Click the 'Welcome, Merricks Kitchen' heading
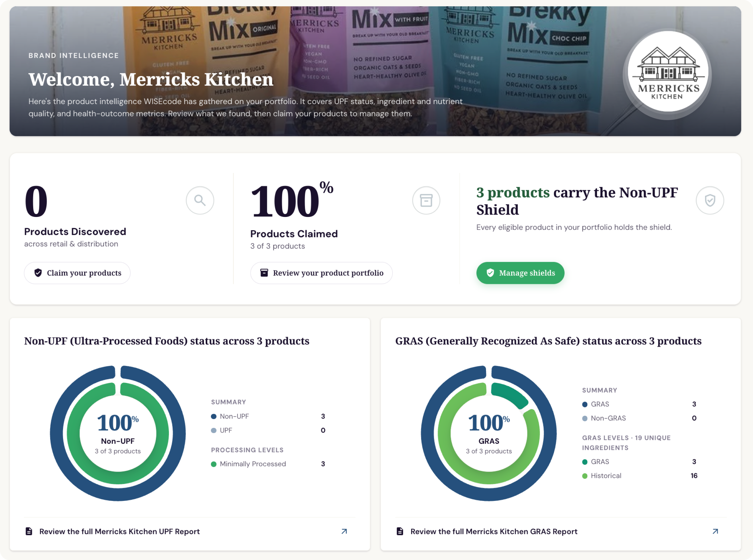The image size is (753, 560). [x=151, y=79]
